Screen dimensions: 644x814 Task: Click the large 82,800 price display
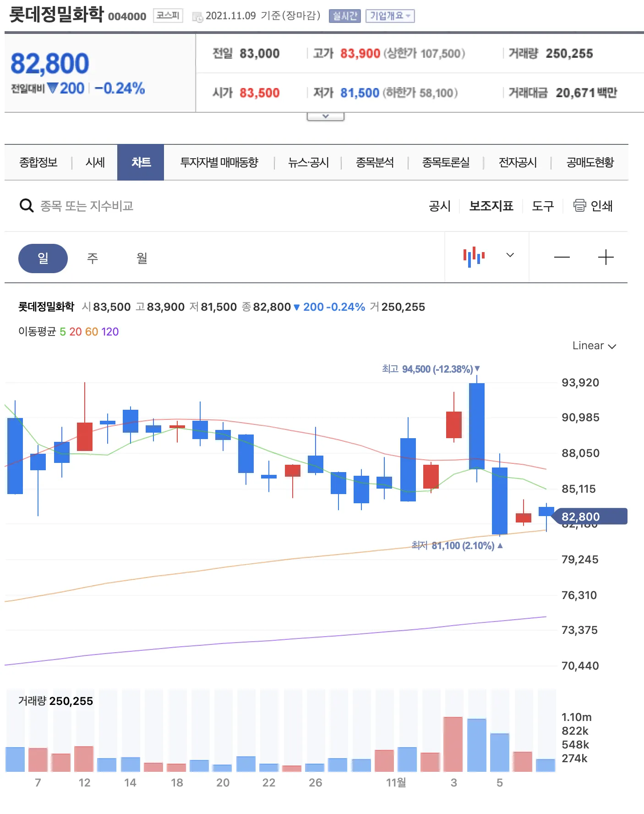(49, 63)
